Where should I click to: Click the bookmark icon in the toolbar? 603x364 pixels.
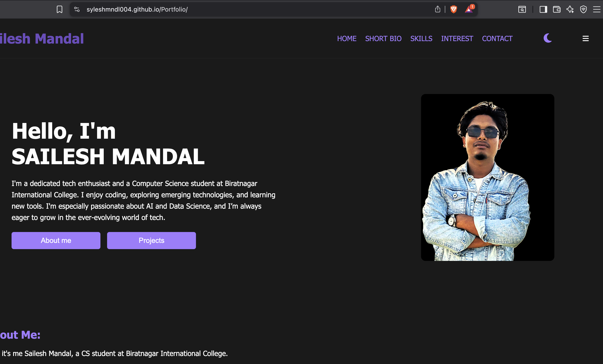coord(60,10)
